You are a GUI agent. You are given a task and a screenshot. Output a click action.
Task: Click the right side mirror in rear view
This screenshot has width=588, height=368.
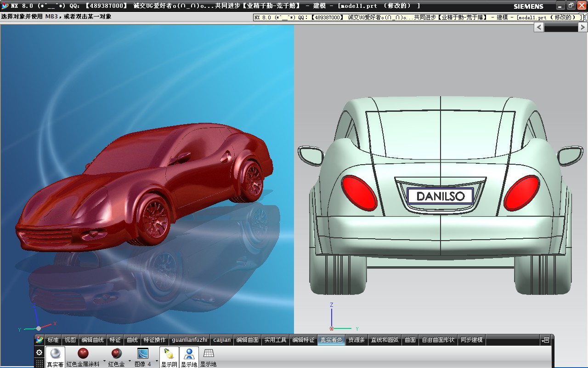pyautogui.click(x=571, y=155)
